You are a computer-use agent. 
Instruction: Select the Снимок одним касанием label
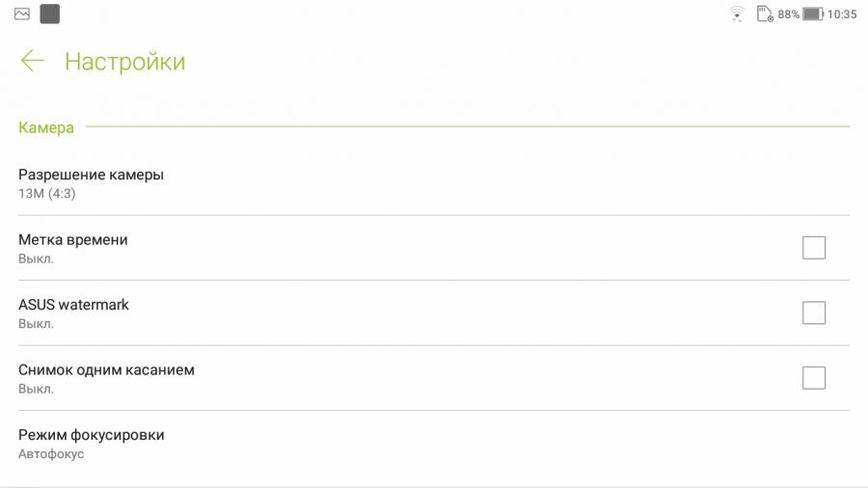pyautogui.click(x=106, y=369)
